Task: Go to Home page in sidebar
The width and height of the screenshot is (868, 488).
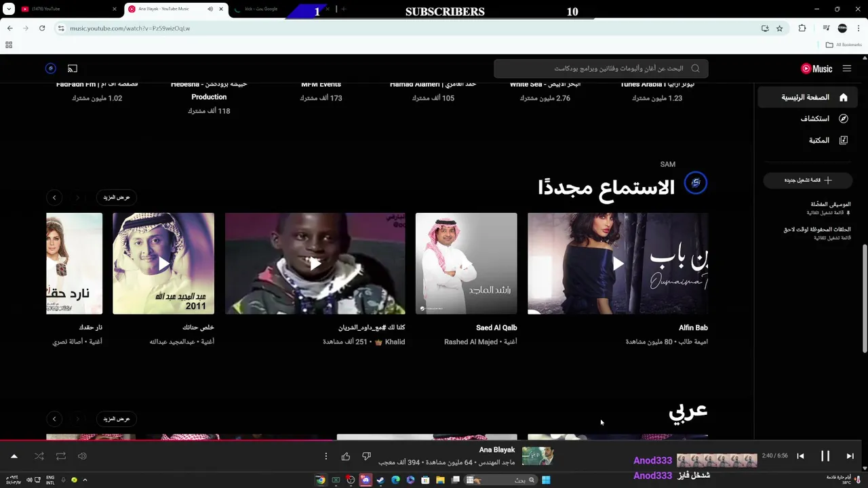Action: pyautogui.click(x=808, y=98)
